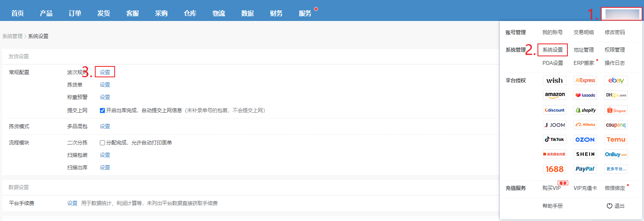Open 交易明细 in dropdown panel
Screen dimensions: 644x221
pyautogui.click(x=584, y=32)
